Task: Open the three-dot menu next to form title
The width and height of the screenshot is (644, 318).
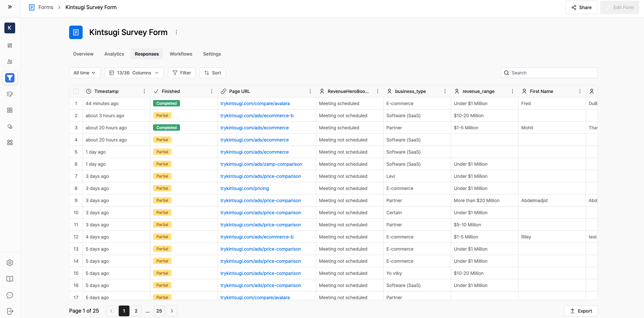Action: (176, 32)
